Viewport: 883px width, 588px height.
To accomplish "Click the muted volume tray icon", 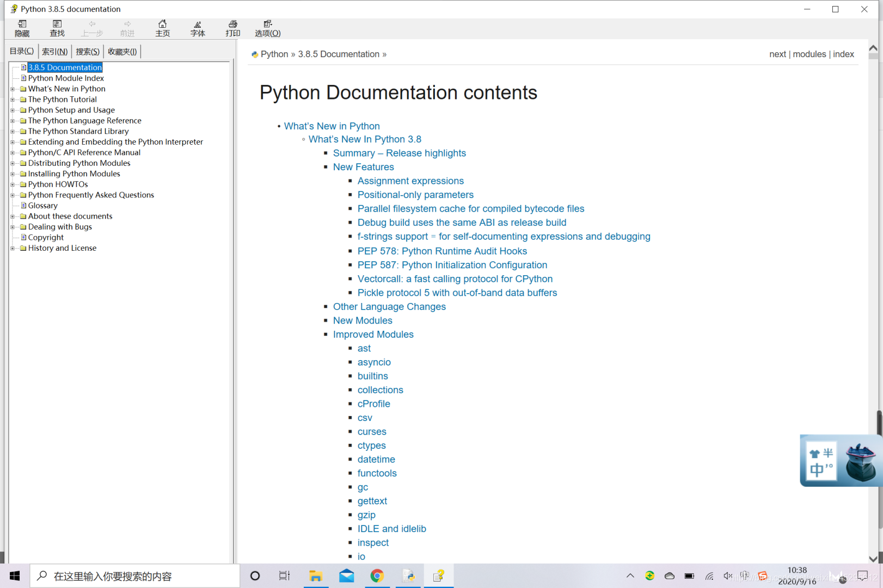I will 728,575.
